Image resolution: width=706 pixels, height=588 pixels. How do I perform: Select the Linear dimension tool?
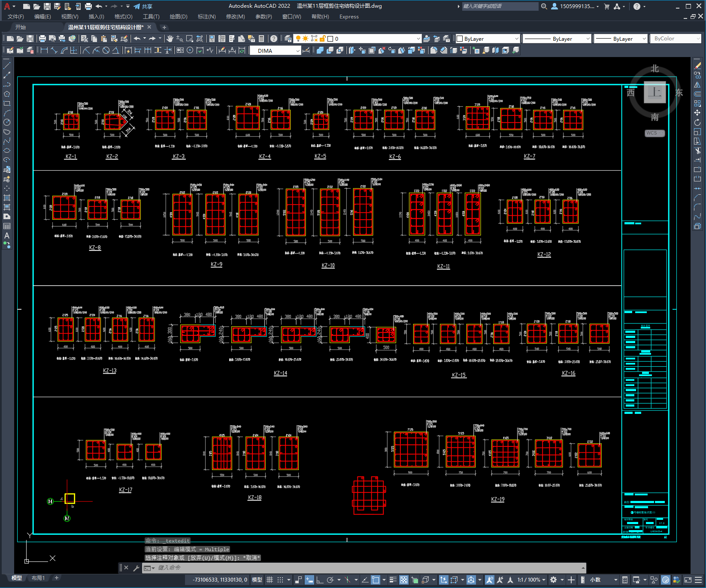(x=44, y=51)
